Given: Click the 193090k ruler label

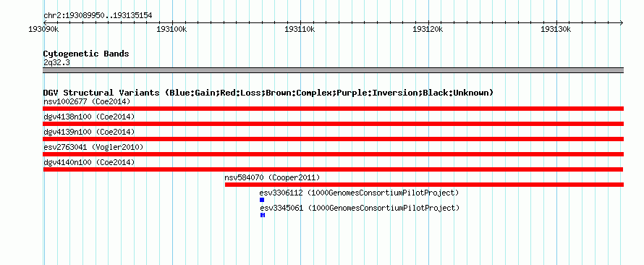Looking at the screenshot, I should click(43, 30).
